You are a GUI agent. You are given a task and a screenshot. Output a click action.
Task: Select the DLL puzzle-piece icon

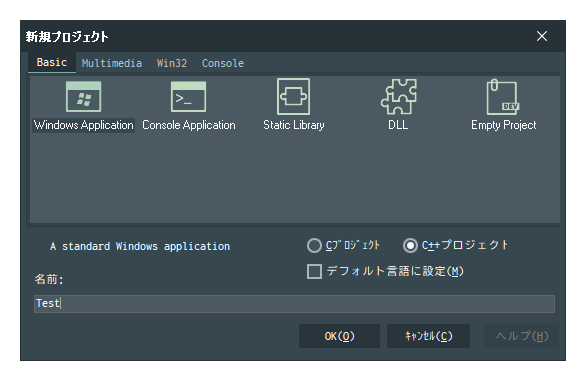[398, 96]
